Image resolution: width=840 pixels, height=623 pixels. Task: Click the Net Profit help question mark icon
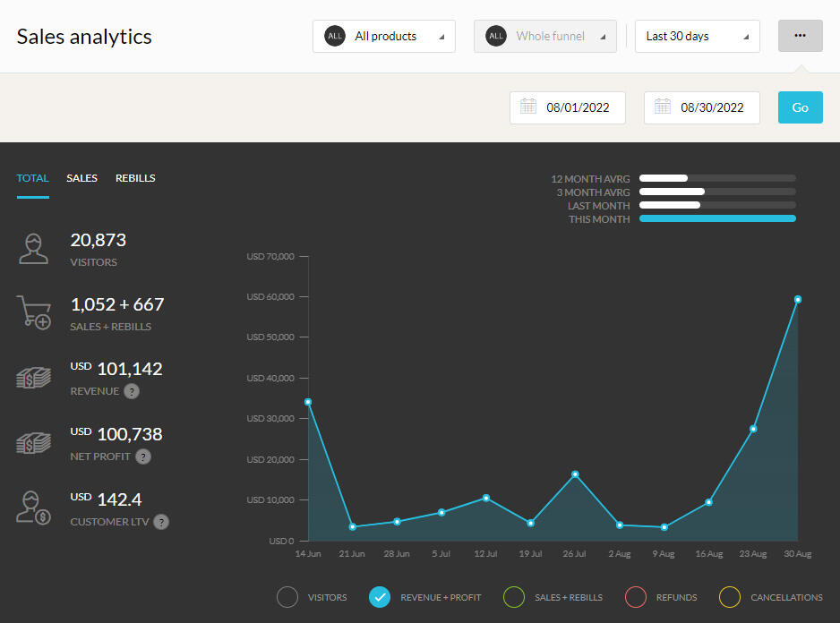tap(143, 457)
